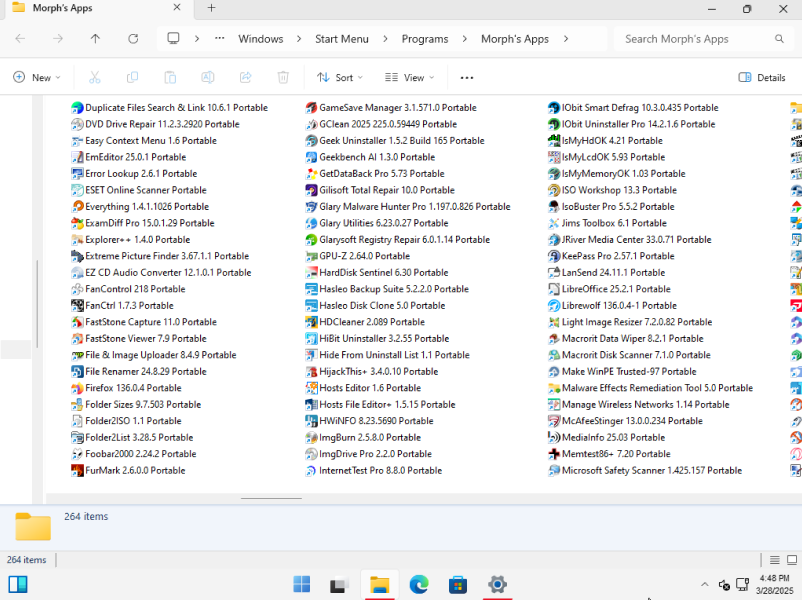This screenshot has width=802, height=600.
Task: Navigate to the Windows breadcrumb
Action: [x=261, y=39]
